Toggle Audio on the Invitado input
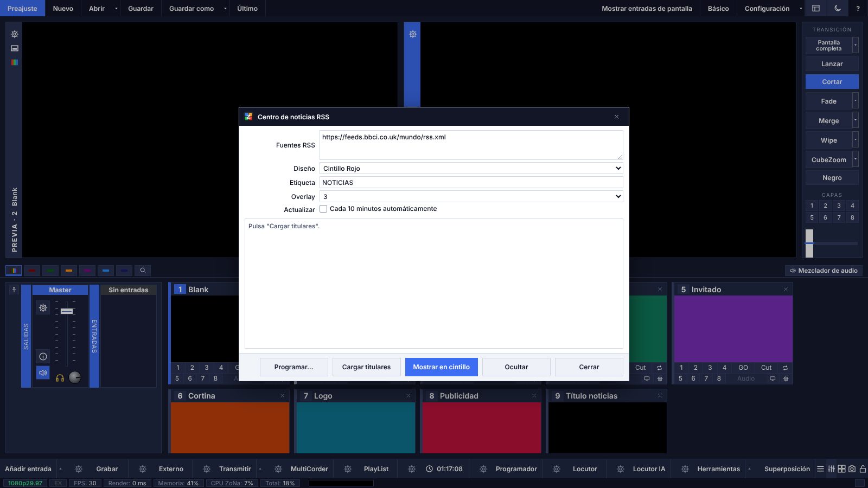 pyautogui.click(x=746, y=378)
